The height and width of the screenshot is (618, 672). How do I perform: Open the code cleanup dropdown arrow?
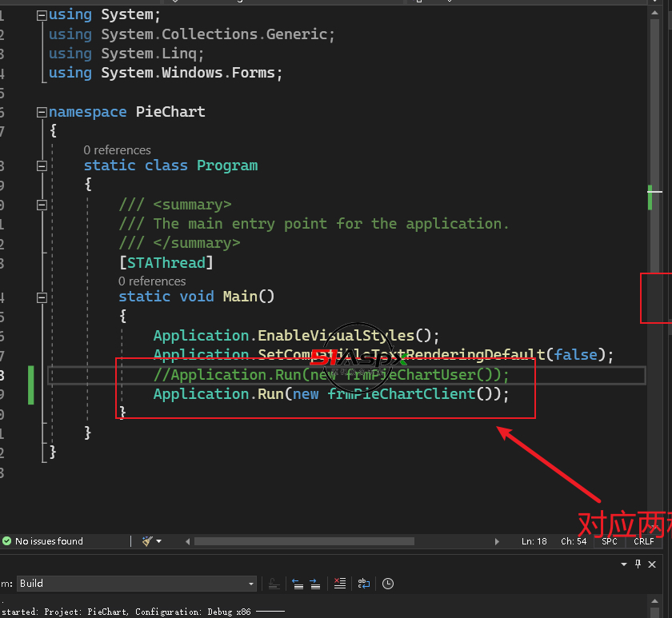point(158,541)
